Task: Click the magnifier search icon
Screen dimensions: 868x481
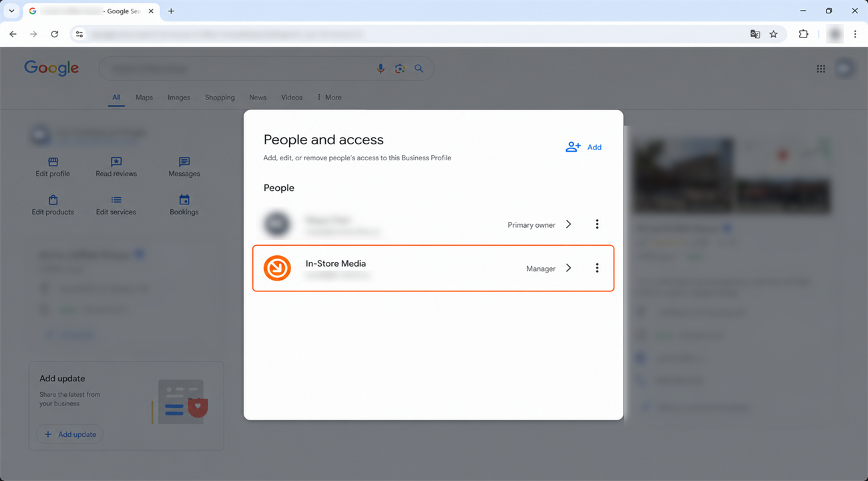Action: pyautogui.click(x=419, y=69)
